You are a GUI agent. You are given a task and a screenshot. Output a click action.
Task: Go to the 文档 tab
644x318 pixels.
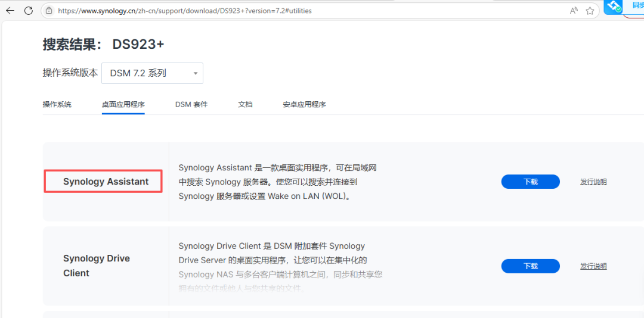point(245,104)
